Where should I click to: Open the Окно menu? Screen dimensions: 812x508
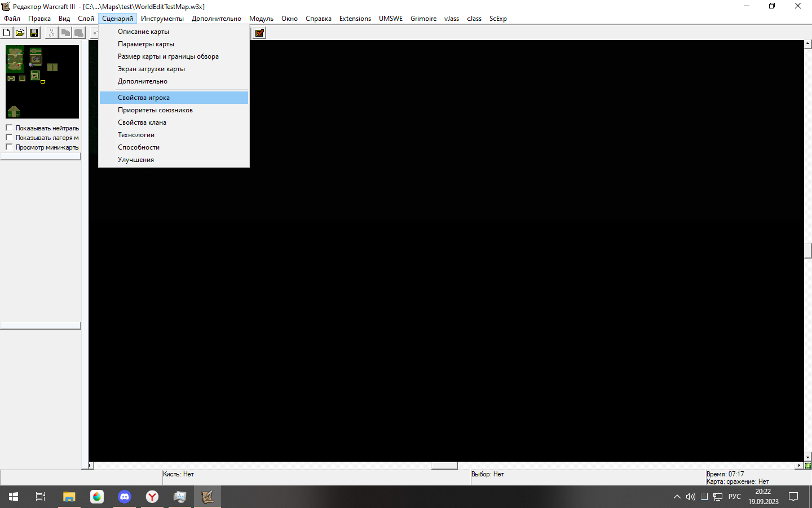(x=289, y=19)
